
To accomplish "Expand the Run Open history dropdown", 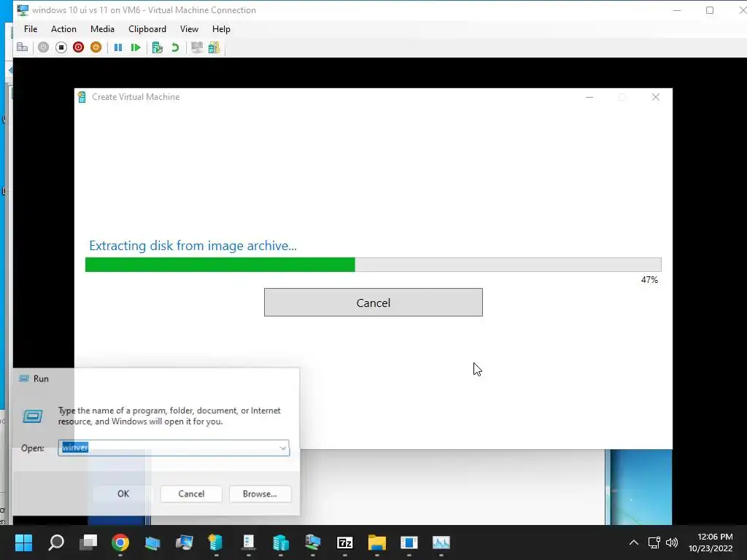I will click(x=282, y=448).
